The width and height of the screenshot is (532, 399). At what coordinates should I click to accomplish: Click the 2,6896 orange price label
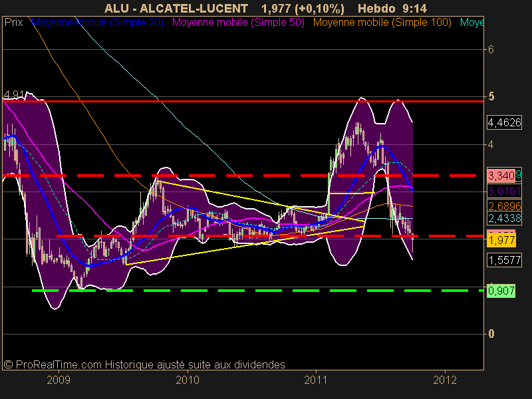click(x=504, y=206)
